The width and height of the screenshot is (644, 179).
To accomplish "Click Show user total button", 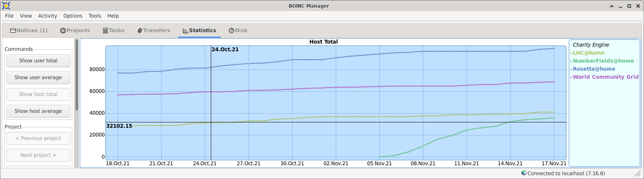I will (x=38, y=60).
